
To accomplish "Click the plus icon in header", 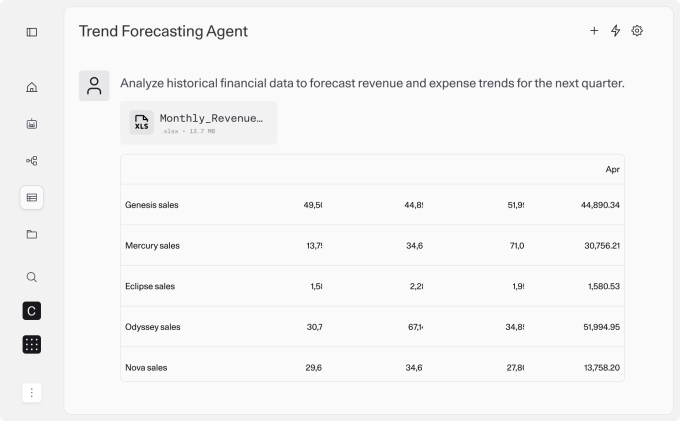I will tap(594, 31).
